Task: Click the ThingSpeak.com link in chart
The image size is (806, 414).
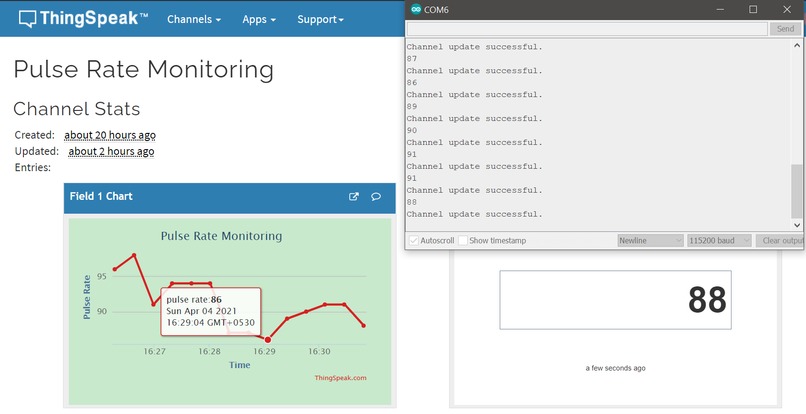Action: [x=340, y=378]
